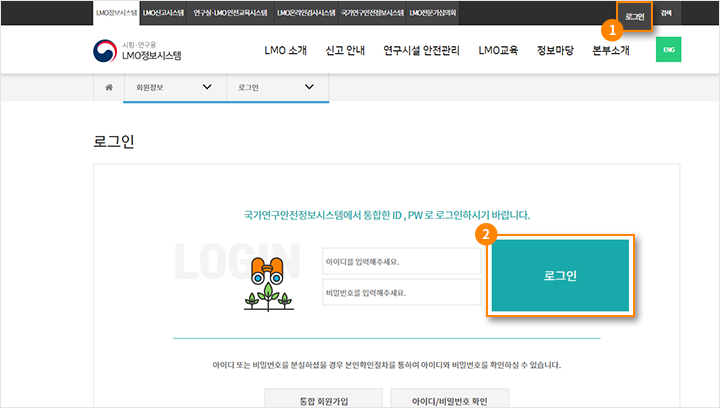
Task: Click 검색 in the top bar
Action: pyautogui.click(x=666, y=13)
